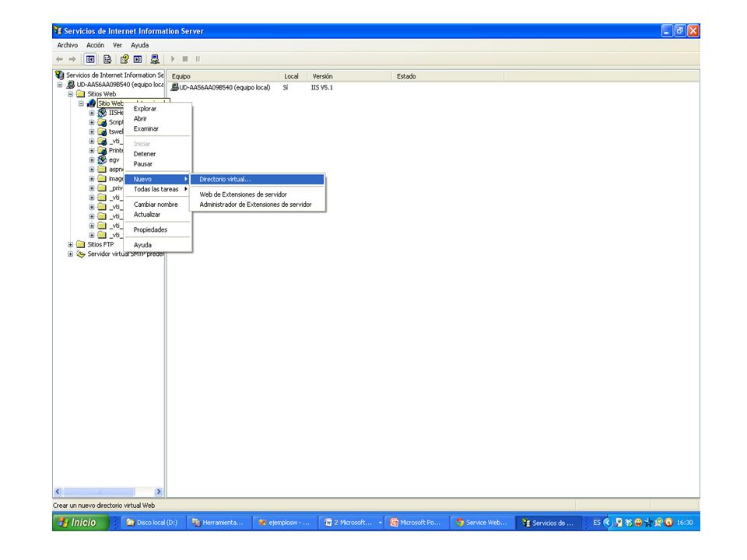Screen dimensions: 747x560
Task: Open the Ver menu
Action: (x=117, y=45)
